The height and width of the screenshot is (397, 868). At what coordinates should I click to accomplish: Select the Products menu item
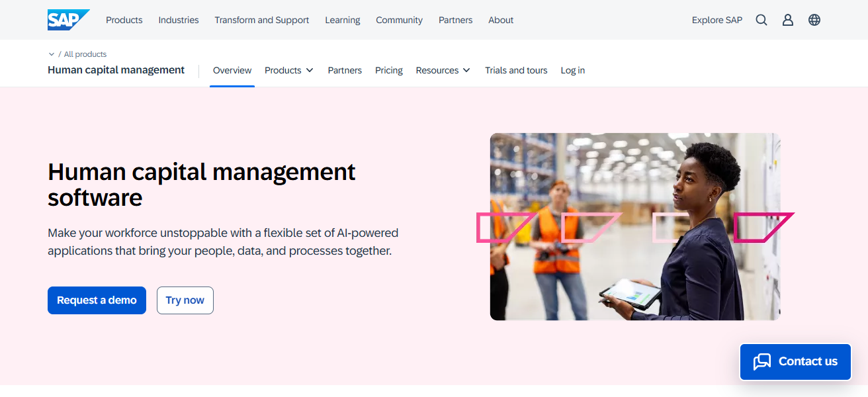point(124,20)
